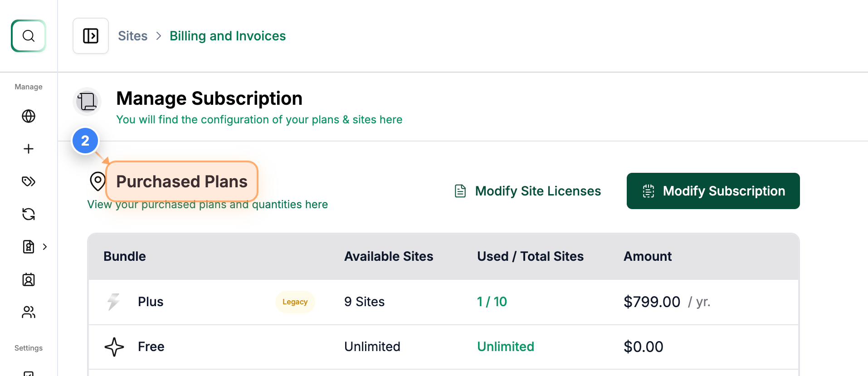Viewport: 868px width, 376px height.
Task: Select the globe icon in the sidebar
Action: point(29,116)
